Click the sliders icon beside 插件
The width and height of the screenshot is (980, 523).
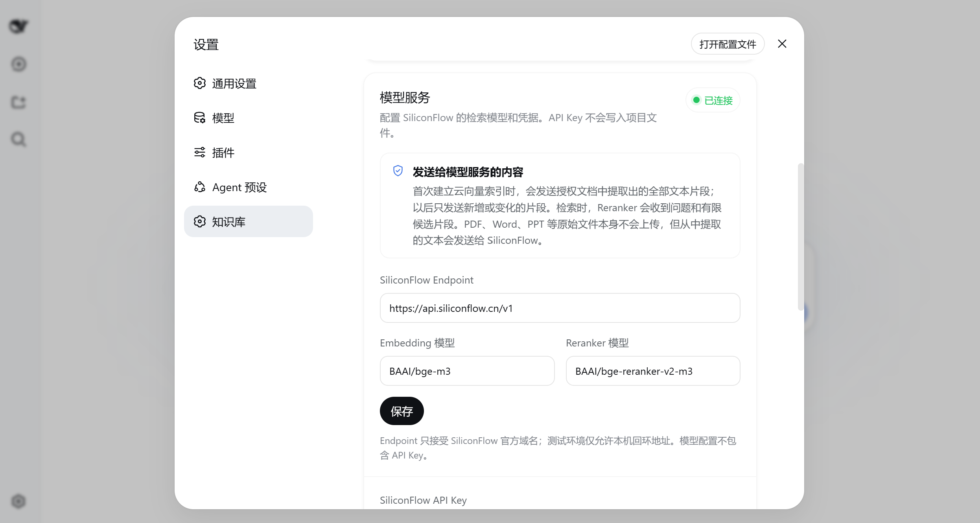pyautogui.click(x=200, y=152)
